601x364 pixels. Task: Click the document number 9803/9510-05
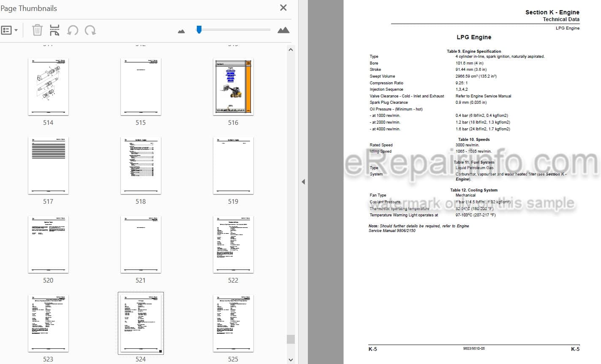click(474, 349)
